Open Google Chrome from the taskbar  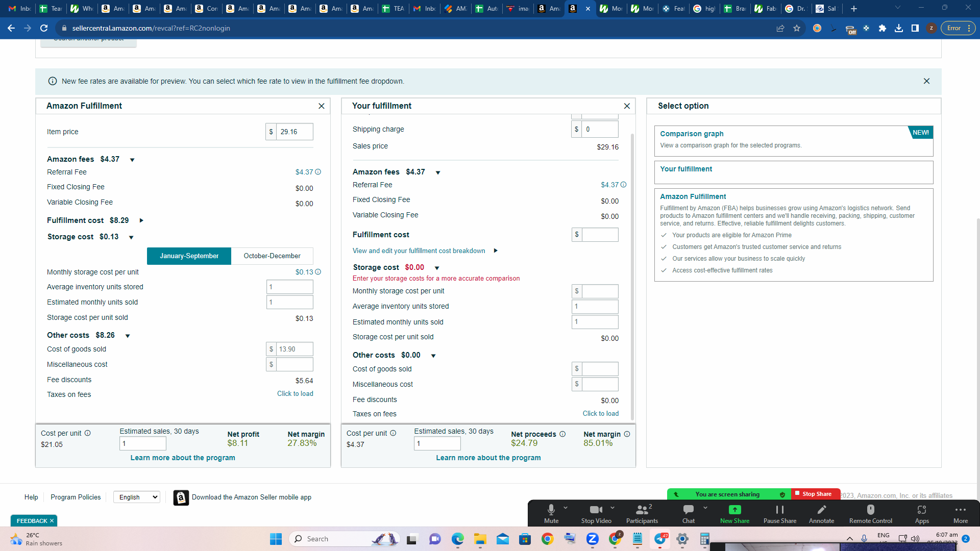click(548, 539)
